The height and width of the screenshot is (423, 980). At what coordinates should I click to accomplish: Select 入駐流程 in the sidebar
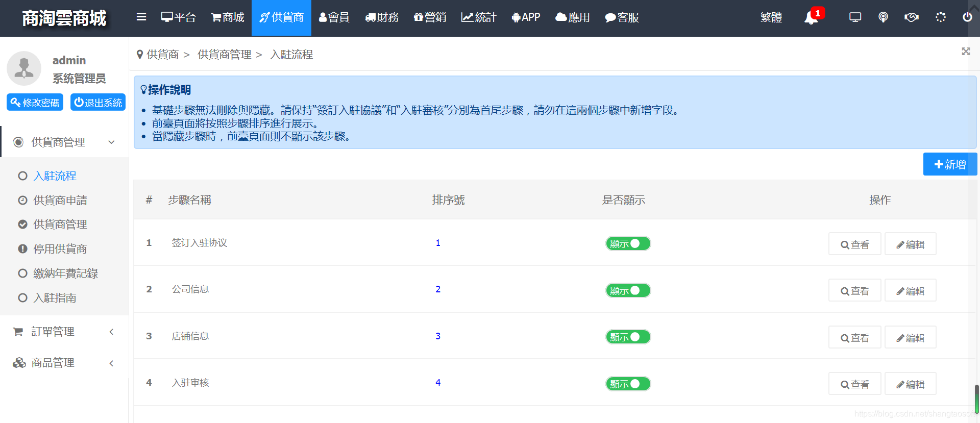point(55,176)
